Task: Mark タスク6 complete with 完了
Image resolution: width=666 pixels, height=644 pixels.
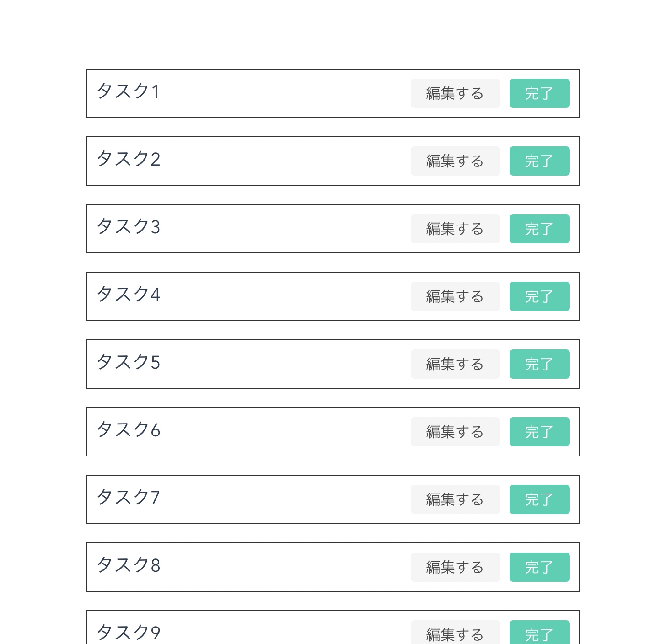Action: tap(539, 432)
